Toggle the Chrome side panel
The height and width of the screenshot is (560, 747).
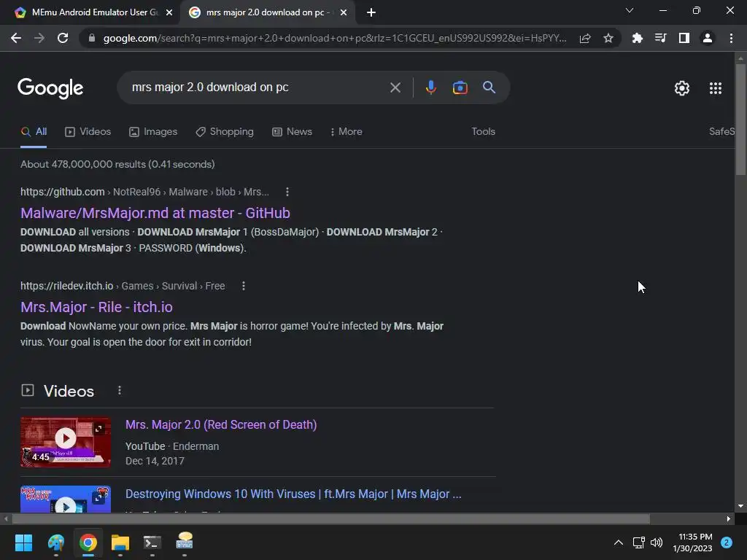684,38
